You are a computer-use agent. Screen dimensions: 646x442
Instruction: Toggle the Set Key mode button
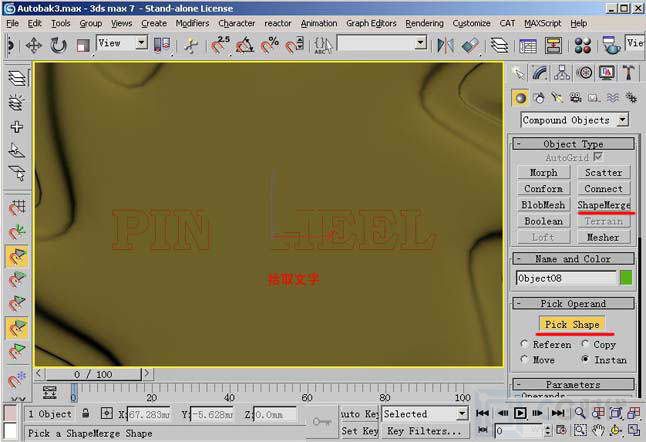(x=359, y=431)
